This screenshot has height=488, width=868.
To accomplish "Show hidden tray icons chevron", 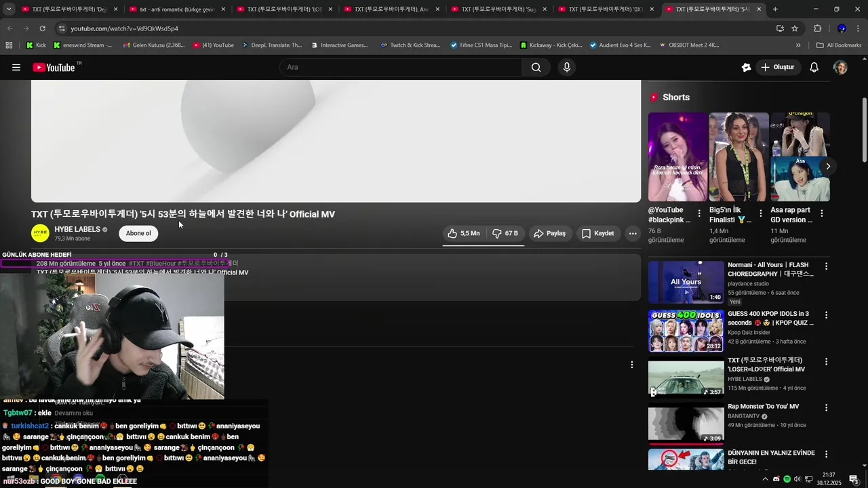I will click(766, 479).
